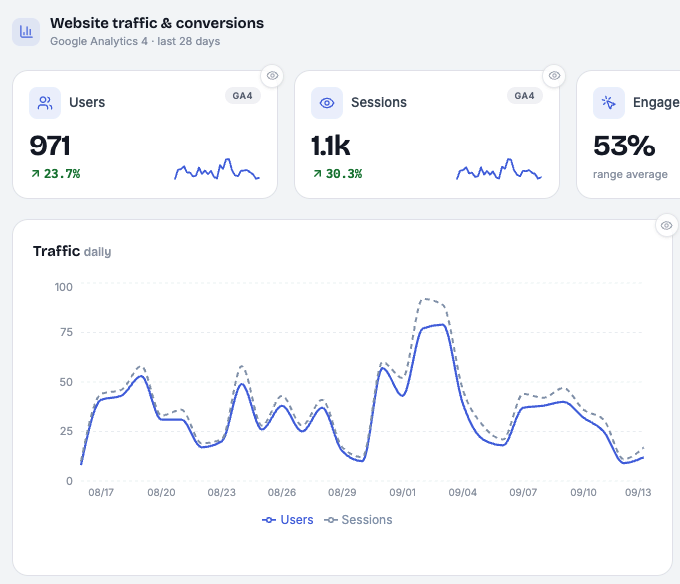Click the Sessions eye icon in card
This screenshot has height=584, width=680.
coord(327,103)
